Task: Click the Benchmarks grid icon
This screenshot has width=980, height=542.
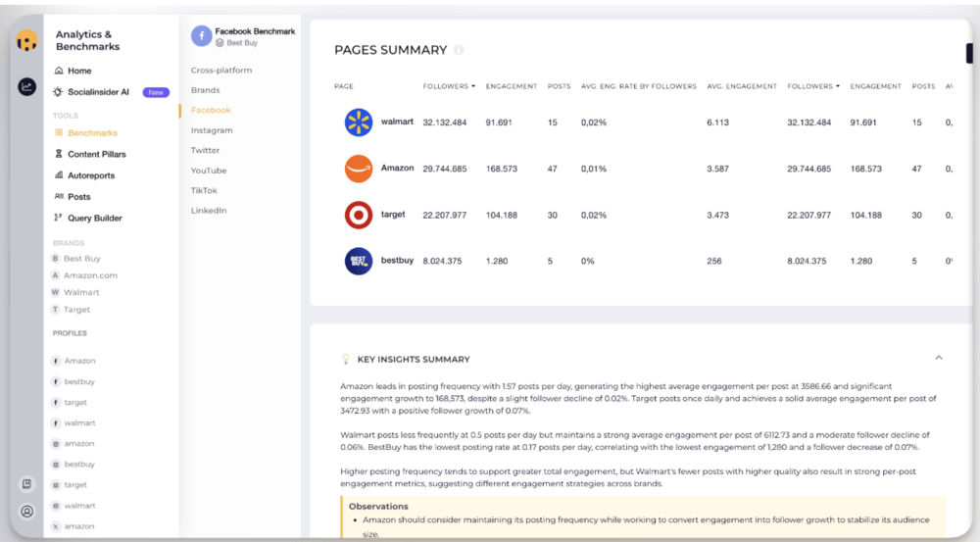Action: (x=59, y=132)
